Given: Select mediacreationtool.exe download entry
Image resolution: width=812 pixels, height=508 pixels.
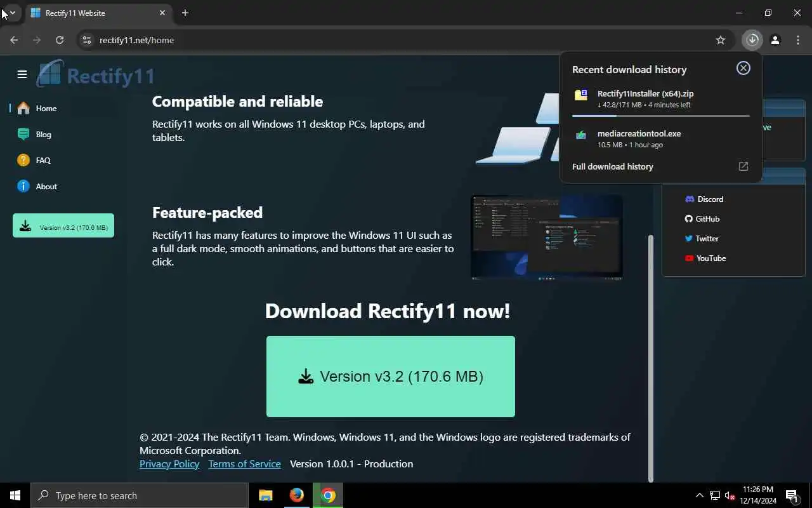Looking at the screenshot, I should [x=661, y=138].
